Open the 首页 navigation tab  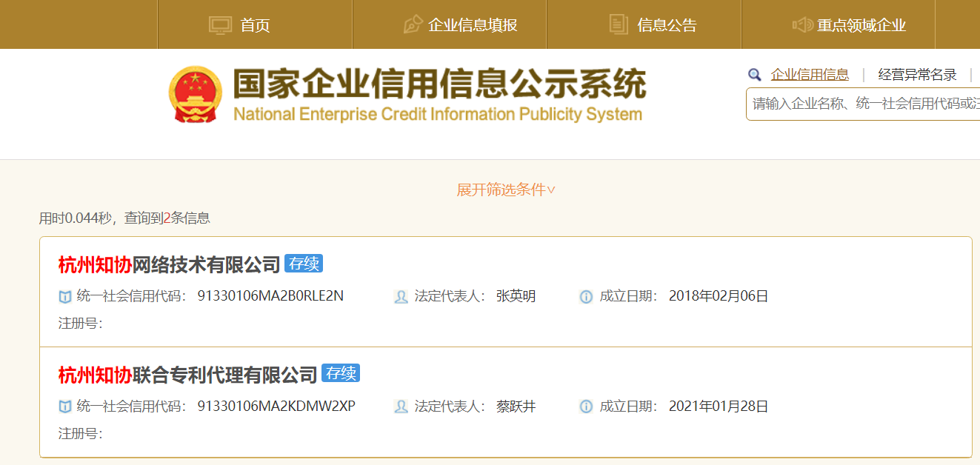(x=255, y=24)
